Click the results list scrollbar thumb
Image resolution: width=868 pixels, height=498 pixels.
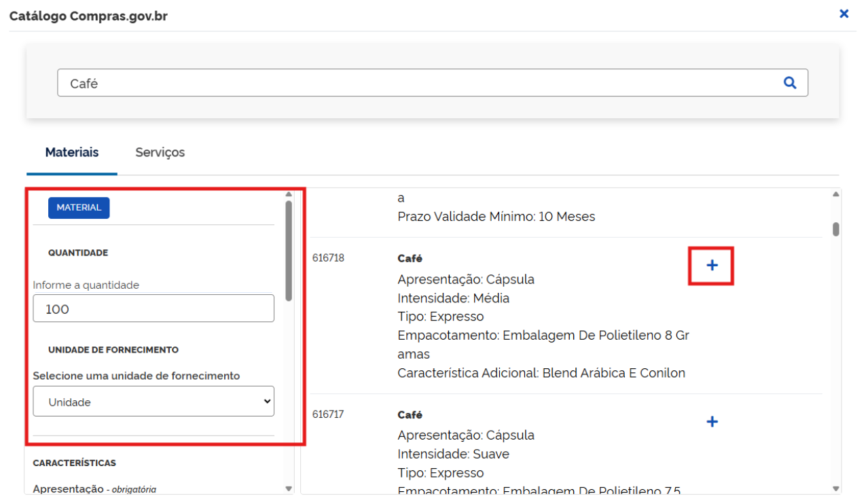(835, 230)
